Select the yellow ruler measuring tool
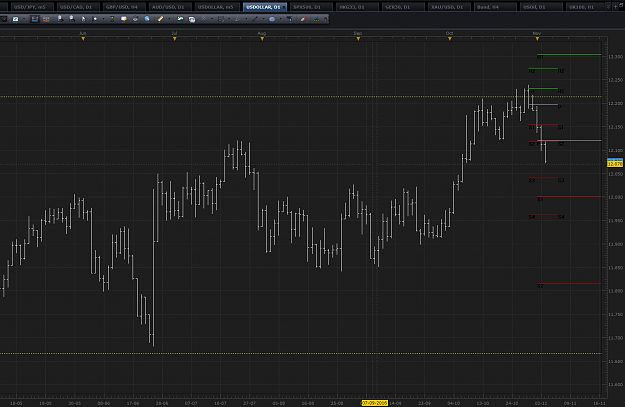The width and height of the screenshot is (625, 407). [160, 19]
